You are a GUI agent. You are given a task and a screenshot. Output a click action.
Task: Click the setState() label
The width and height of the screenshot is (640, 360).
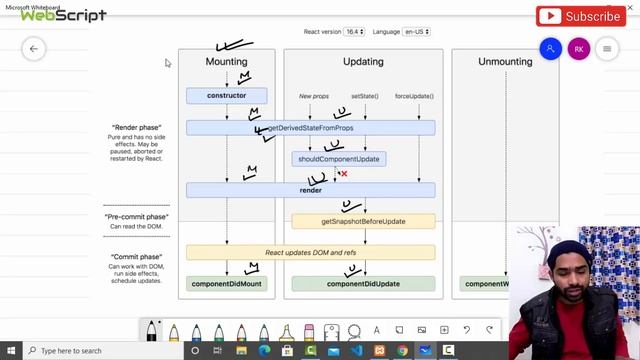(x=365, y=96)
